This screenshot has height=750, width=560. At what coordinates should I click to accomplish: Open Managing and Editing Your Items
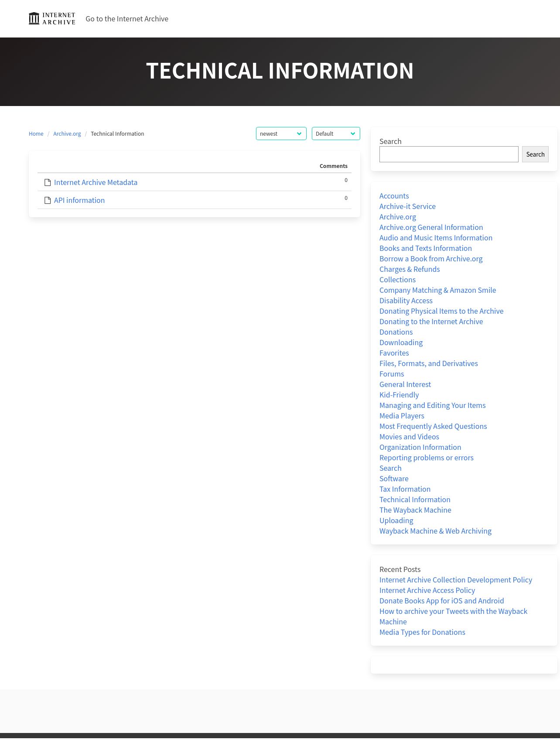432,405
